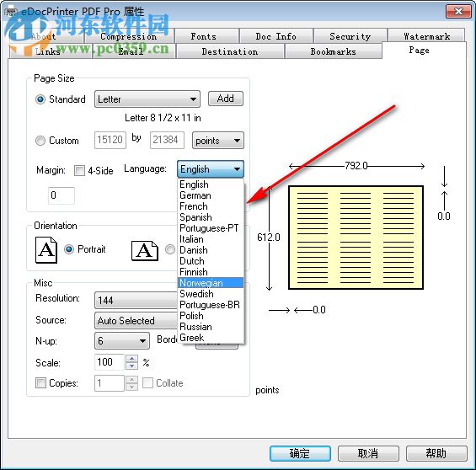The height and width of the screenshot is (470, 476).
Task: Collapse the Language combo box showing English
Action: coord(211,169)
